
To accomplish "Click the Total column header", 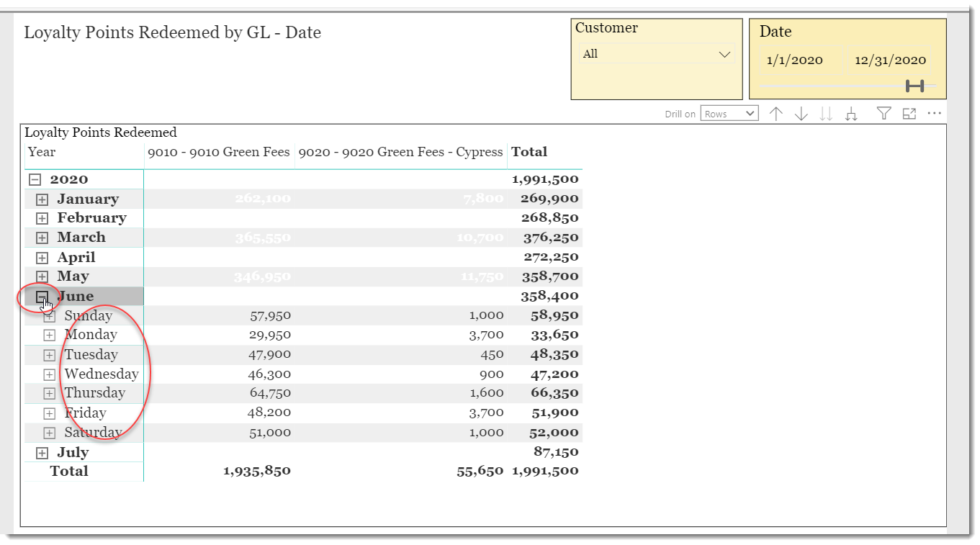I will pyautogui.click(x=529, y=152).
